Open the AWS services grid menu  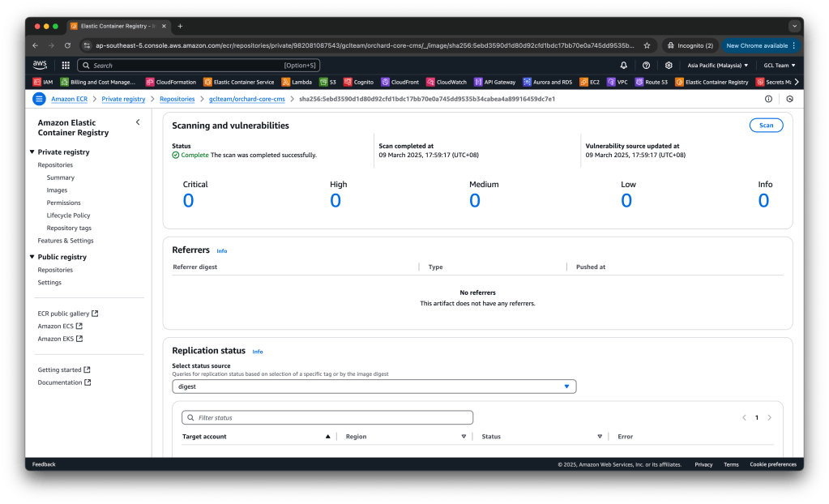point(66,65)
